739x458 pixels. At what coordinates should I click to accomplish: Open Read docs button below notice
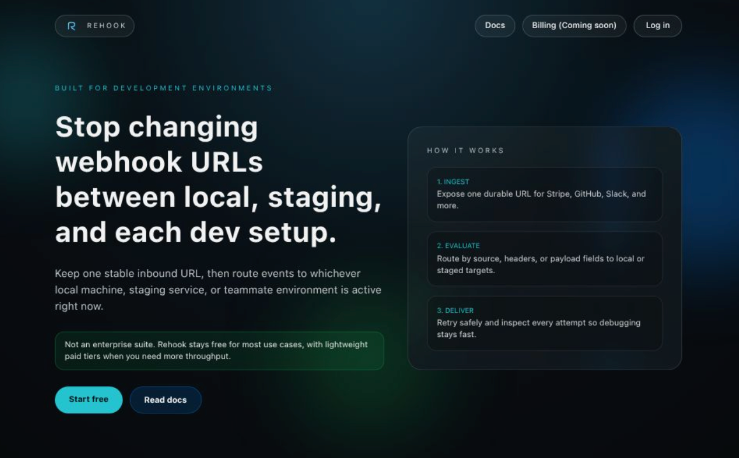[165, 400]
